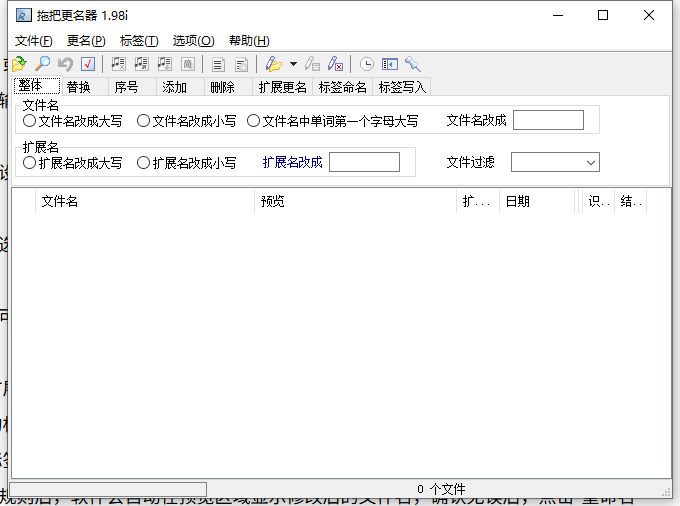The image size is (680, 506).
Task: Click the clock time toolbar icon
Action: point(367,64)
